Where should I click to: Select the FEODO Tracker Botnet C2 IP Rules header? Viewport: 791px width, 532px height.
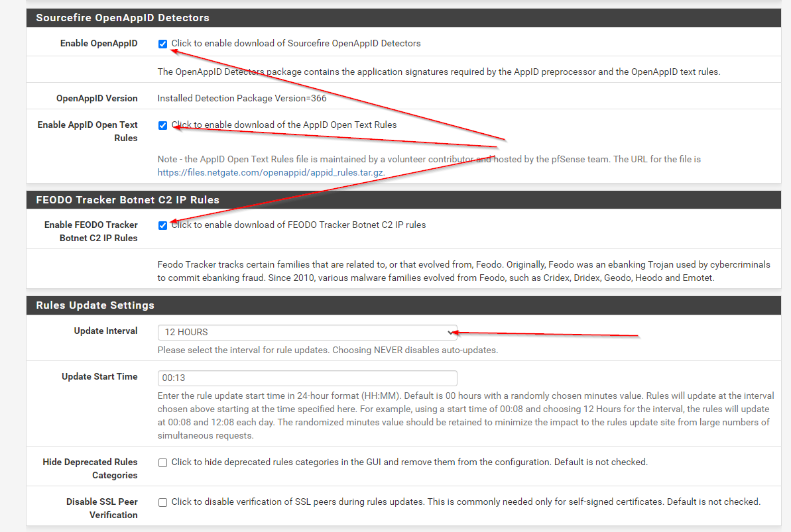tap(127, 199)
